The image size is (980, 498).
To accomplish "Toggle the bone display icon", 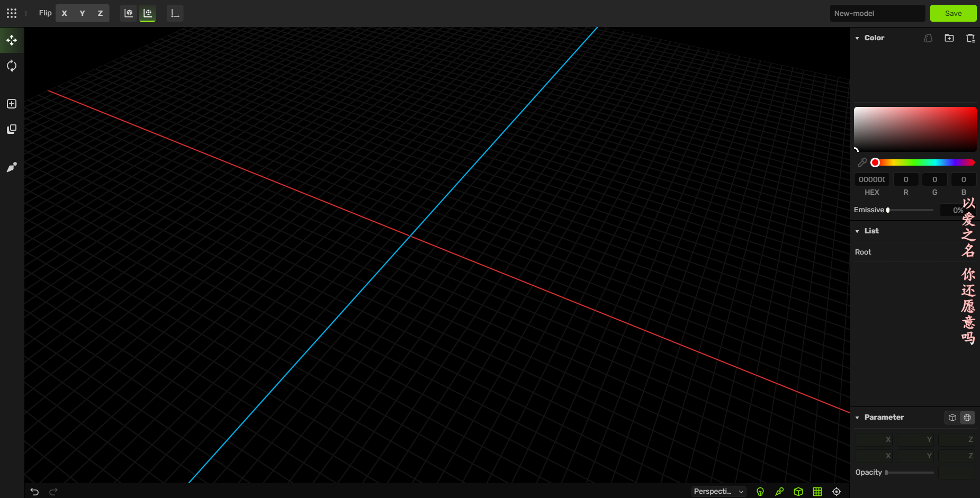I will (x=779, y=492).
